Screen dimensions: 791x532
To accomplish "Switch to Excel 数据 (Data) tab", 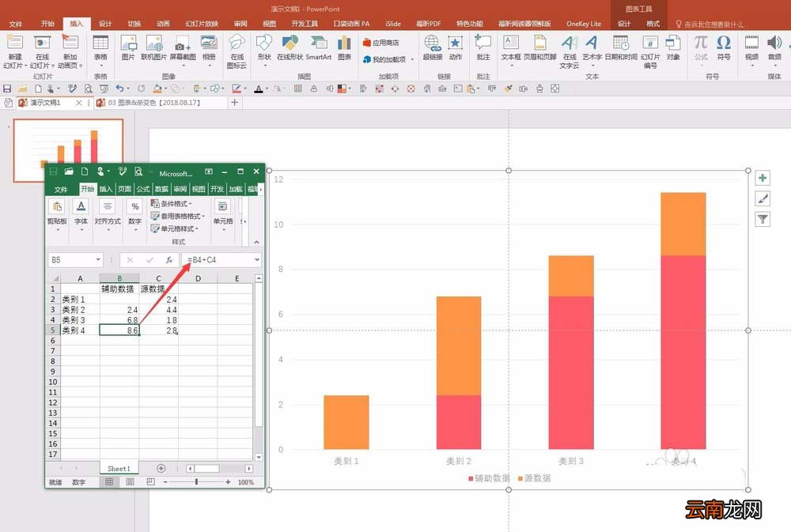I will tap(161, 189).
